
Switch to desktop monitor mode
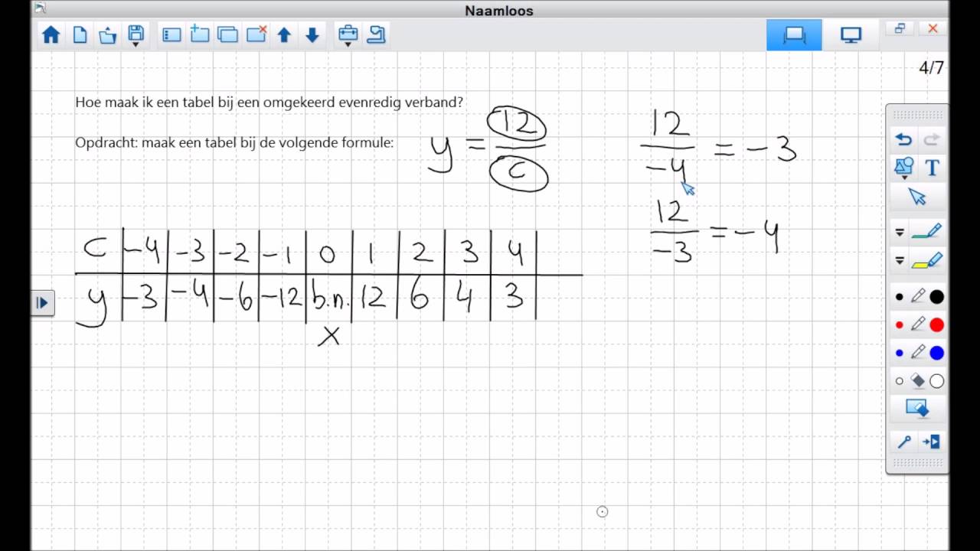pos(851,35)
